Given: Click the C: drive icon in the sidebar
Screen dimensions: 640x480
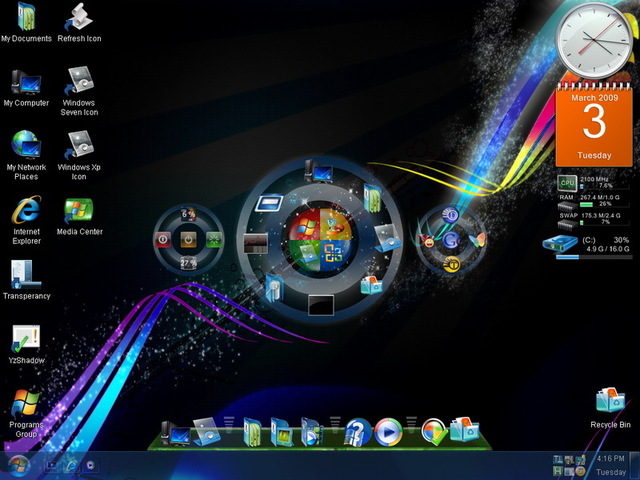Looking at the screenshot, I should (560, 244).
